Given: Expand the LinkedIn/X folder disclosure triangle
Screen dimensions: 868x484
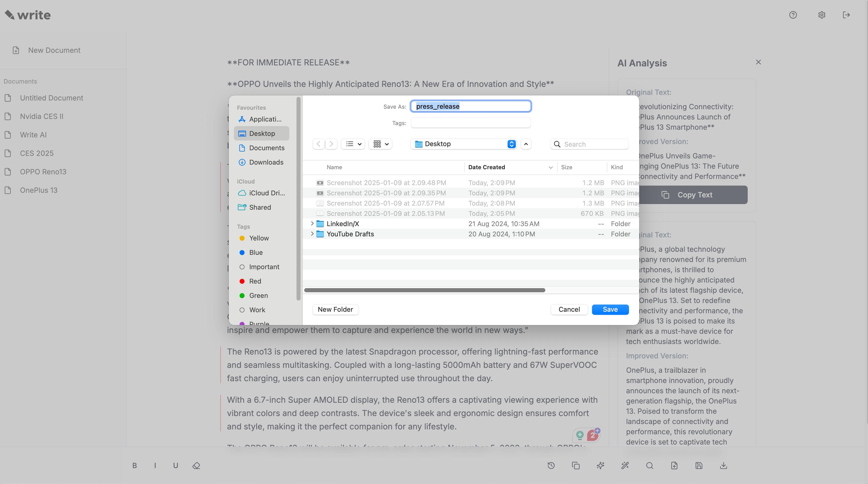Looking at the screenshot, I should [x=312, y=224].
